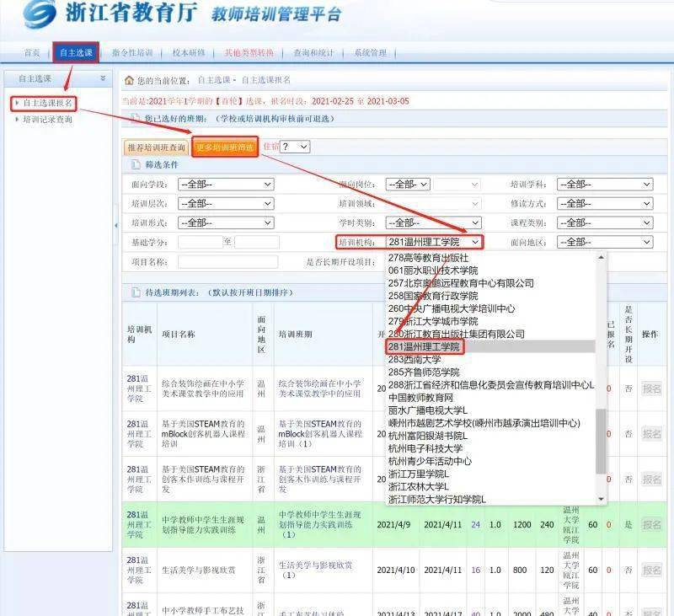Open the first 面向岗位 dropdown
674x616 pixels.
pos(408,185)
